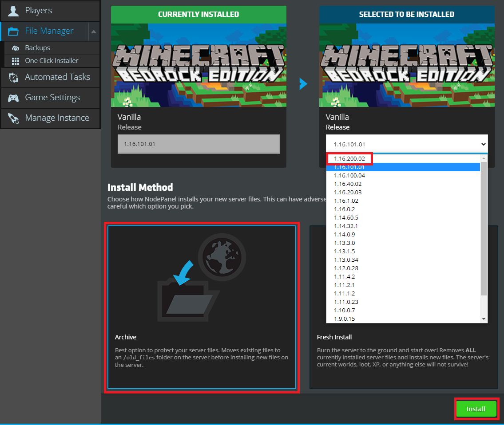Screen dimensions: 504x425
Task: Click the version list scrollbar down arrow
Action: (x=484, y=319)
